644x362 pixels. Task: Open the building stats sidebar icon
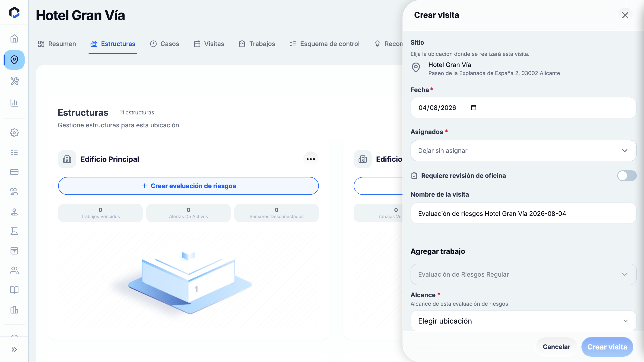[14, 310]
